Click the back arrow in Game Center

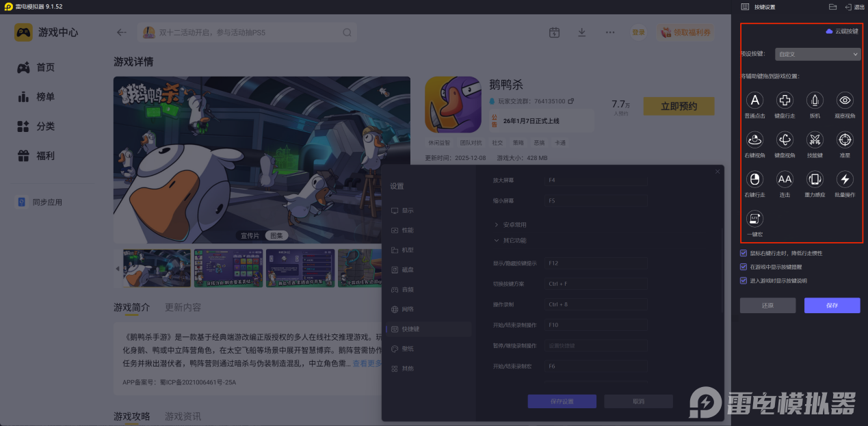[x=122, y=32]
